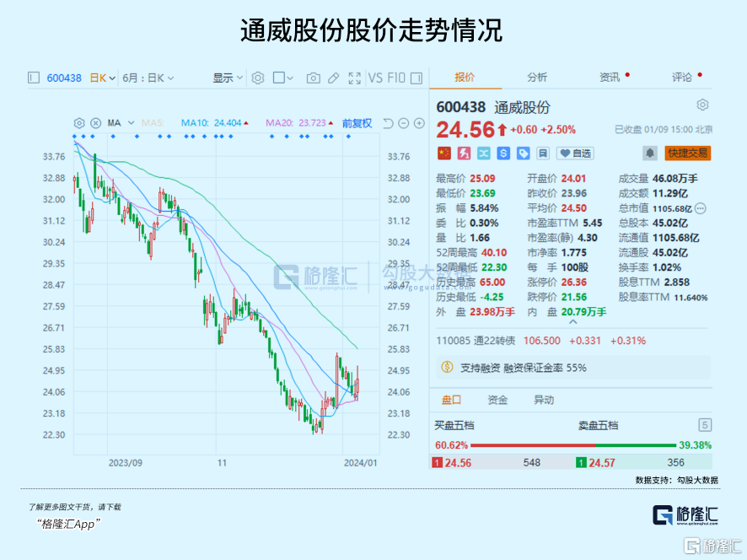747x560 pixels.
Task: Toggle MA10 line visibility
Action: (x=215, y=123)
